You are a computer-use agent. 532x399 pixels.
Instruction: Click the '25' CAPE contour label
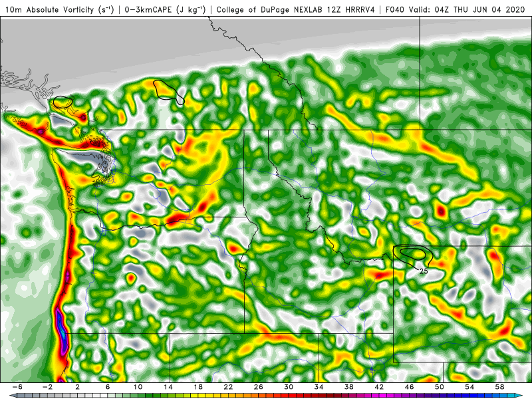[424, 271]
